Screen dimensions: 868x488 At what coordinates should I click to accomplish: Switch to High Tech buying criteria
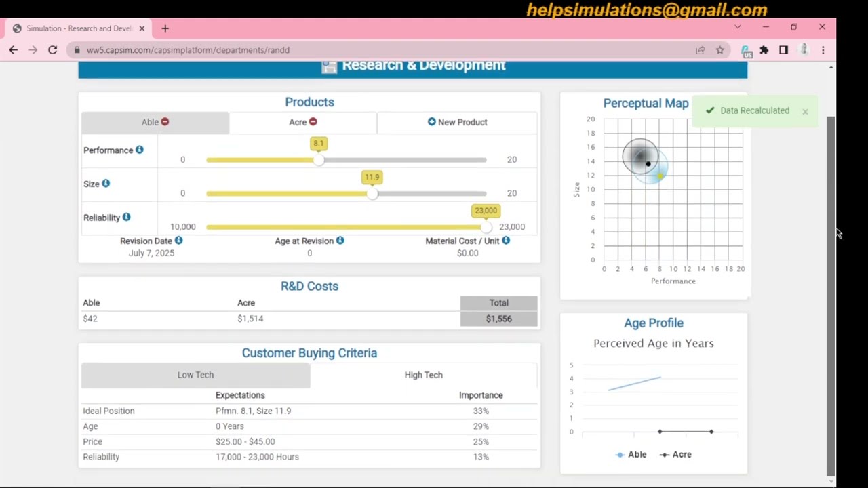pyautogui.click(x=423, y=375)
